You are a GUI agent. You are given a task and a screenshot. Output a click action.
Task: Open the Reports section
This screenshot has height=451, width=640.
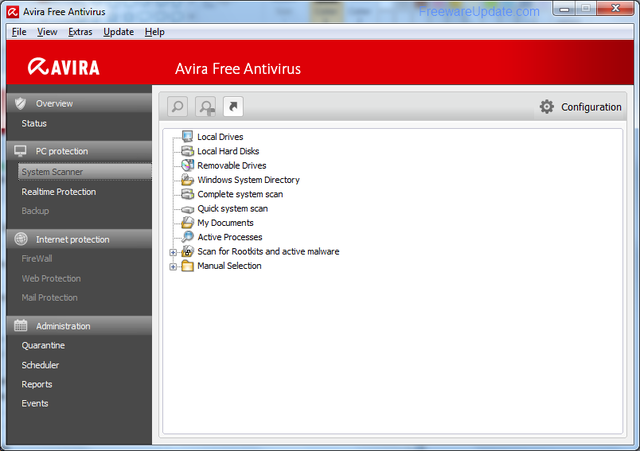click(37, 384)
